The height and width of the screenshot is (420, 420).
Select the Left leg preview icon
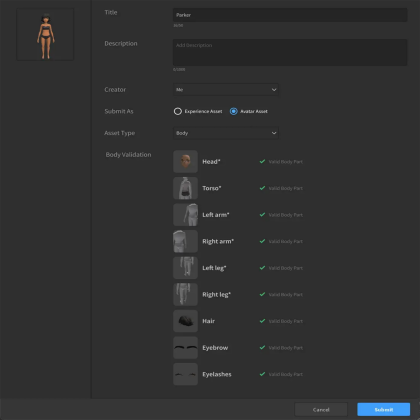pos(185,268)
